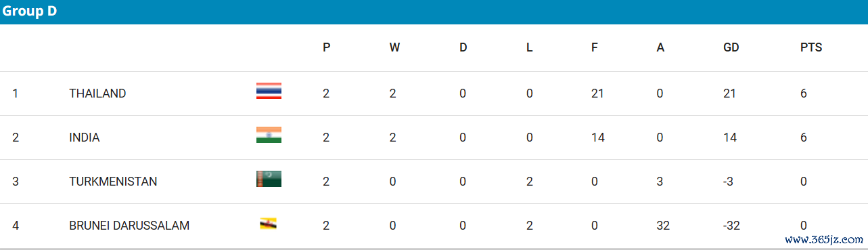Screen dimensions: 868x250
Task: Click Thailand's goals-for value 21
Action: coord(597,93)
